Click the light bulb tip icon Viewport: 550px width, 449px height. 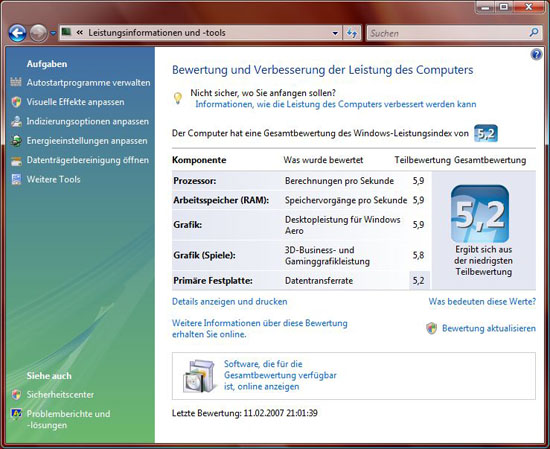(178, 98)
